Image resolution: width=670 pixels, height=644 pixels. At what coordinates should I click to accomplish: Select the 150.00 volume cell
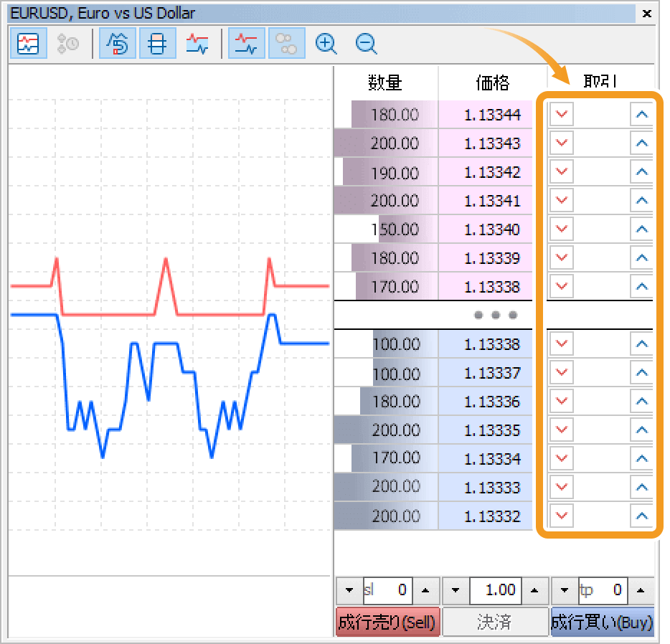[x=386, y=229]
